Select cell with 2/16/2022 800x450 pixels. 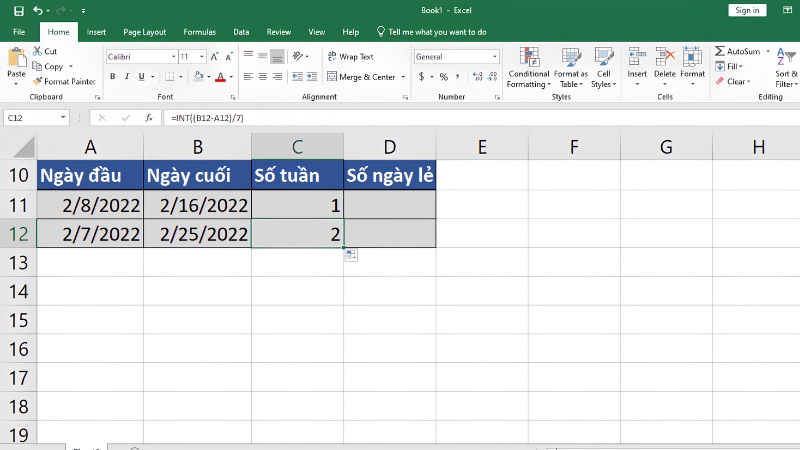point(197,205)
